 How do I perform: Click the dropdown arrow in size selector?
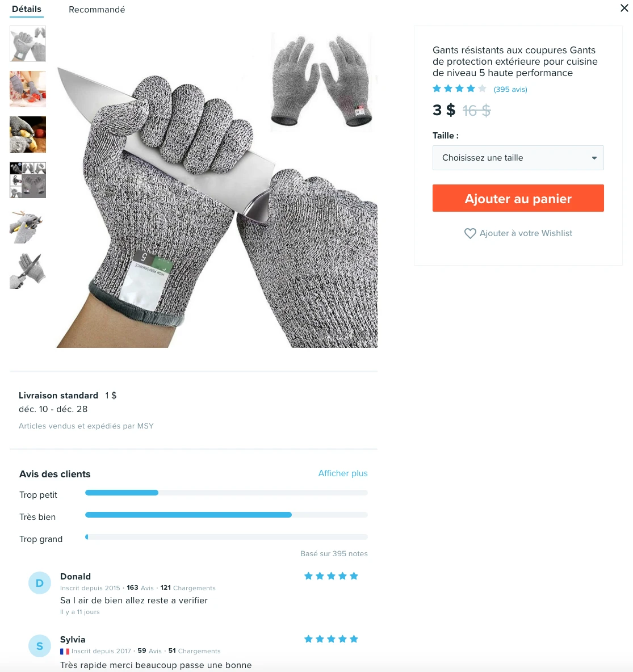pos(594,158)
